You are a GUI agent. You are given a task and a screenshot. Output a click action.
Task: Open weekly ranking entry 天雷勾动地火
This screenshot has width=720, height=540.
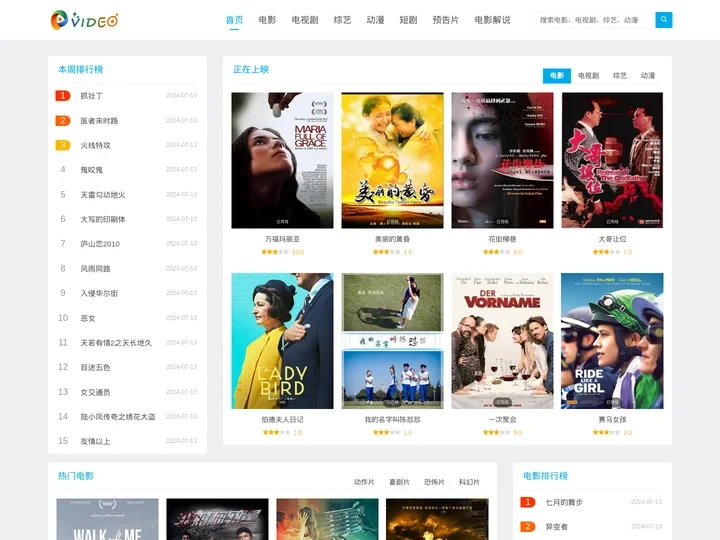click(x=103, y=195)
